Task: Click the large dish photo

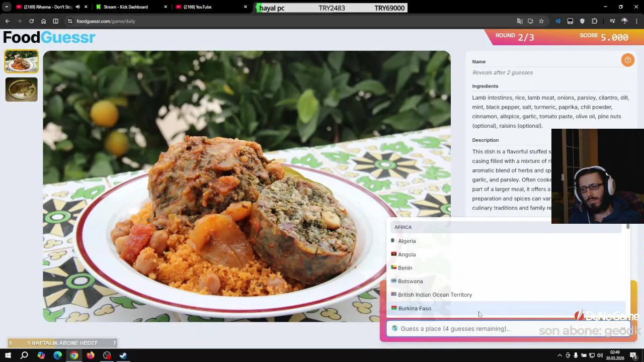Action: [247, 186]
